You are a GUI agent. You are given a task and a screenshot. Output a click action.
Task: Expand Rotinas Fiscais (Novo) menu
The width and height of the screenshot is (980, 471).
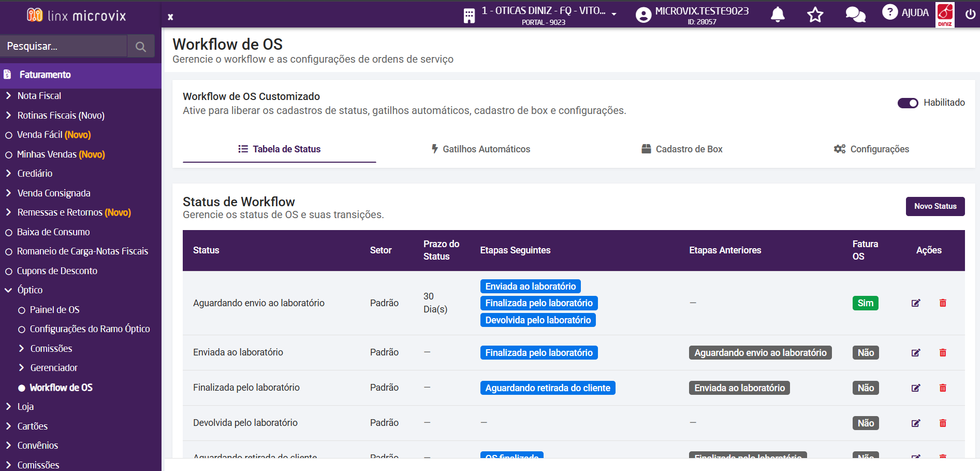[8, 115]
